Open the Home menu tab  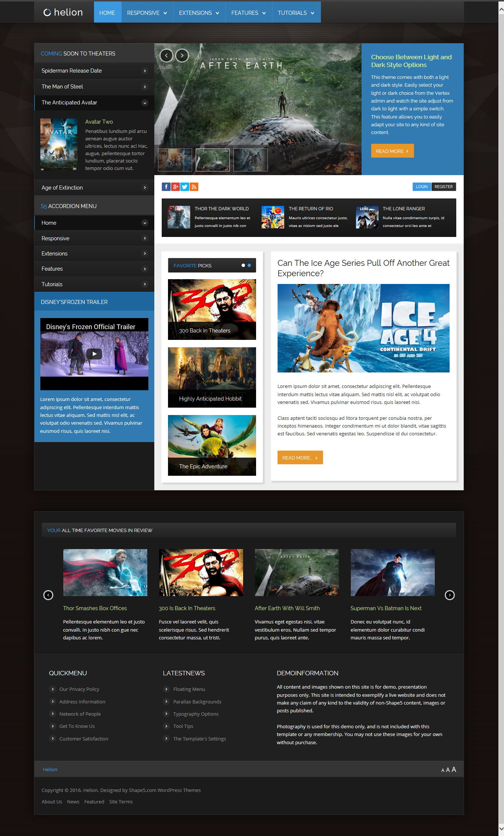(x=107, y=12)
